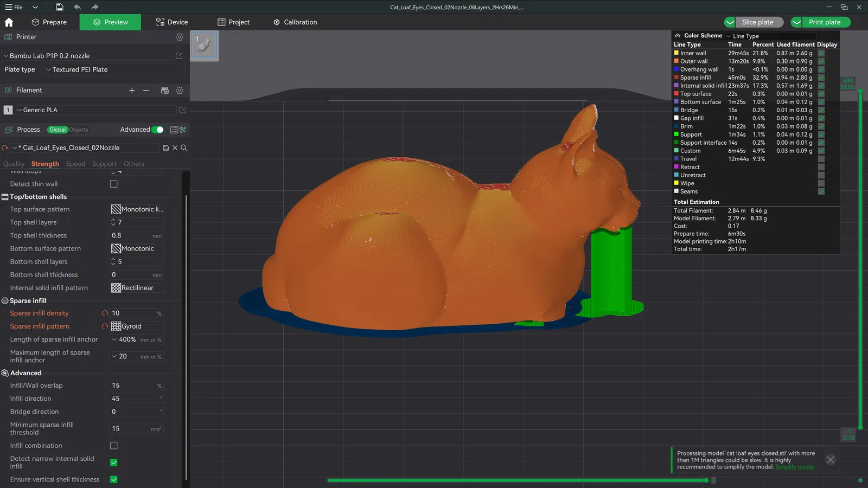
Task: Toggle the Advanced settings switch
Action: click(x=157, y=130)
